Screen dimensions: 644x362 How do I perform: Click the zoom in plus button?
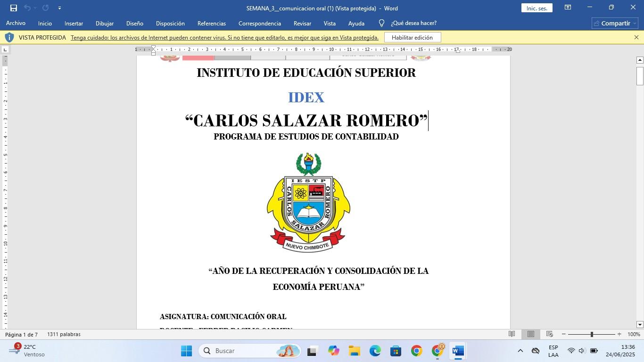(619, 334)
